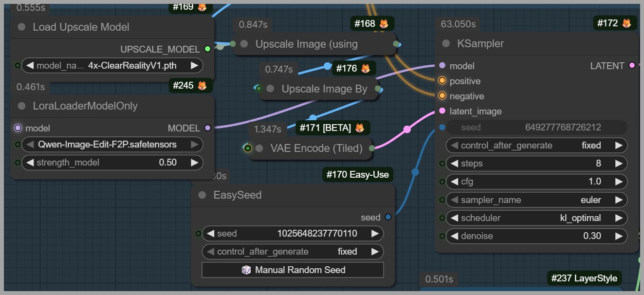This screenshot has width=644, height=295.
Task: Collapse the EasySeed node using its dot
Action: (x=202, y=195)
